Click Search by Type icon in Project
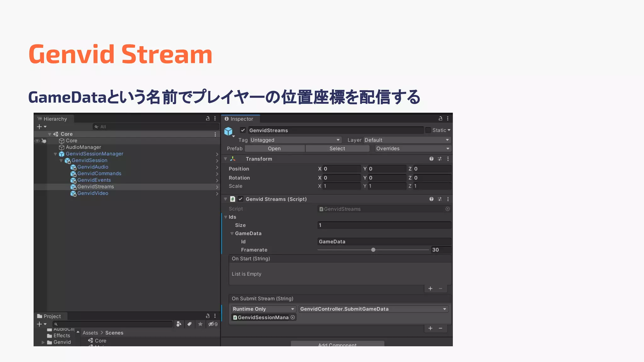The width and height of the screenshot is (644, 362). point(179,324)
